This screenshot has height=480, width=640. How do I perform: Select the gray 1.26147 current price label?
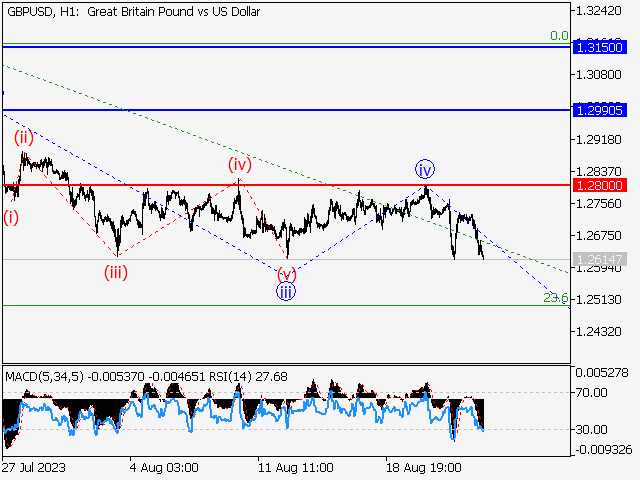click(600, 259)
